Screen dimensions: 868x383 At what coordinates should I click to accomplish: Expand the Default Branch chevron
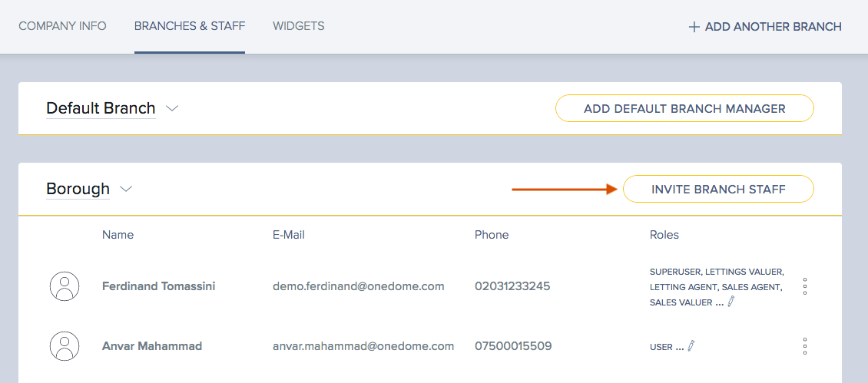coord(172,108)
